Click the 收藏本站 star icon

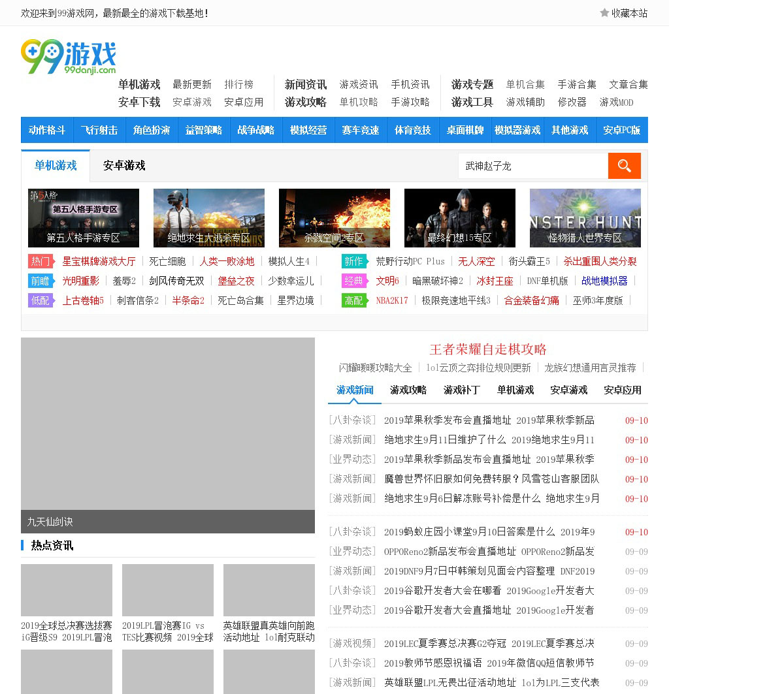coord(604,13)
